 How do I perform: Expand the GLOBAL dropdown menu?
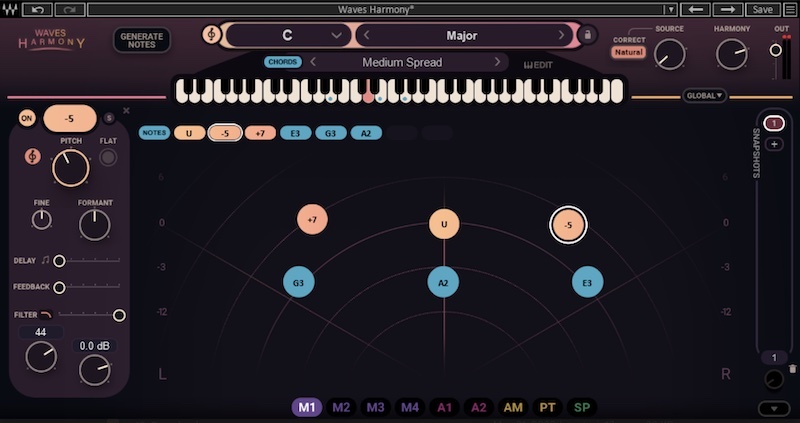coord(705,96)
